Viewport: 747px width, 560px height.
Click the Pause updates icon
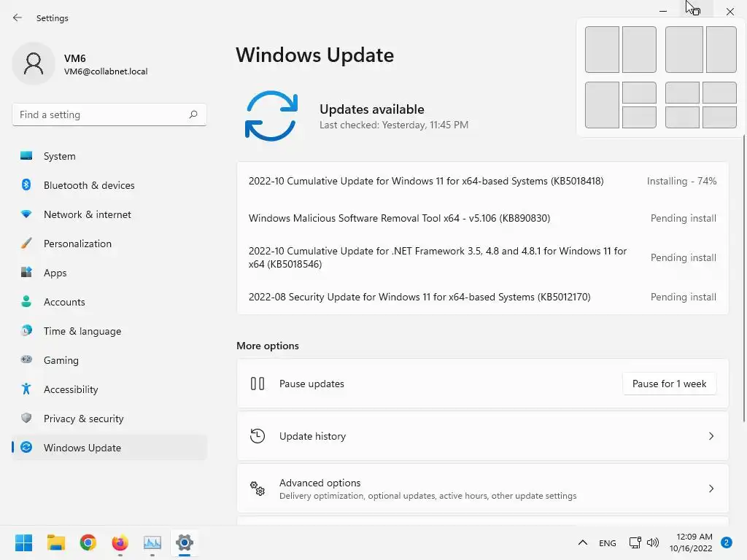[258, 384]
